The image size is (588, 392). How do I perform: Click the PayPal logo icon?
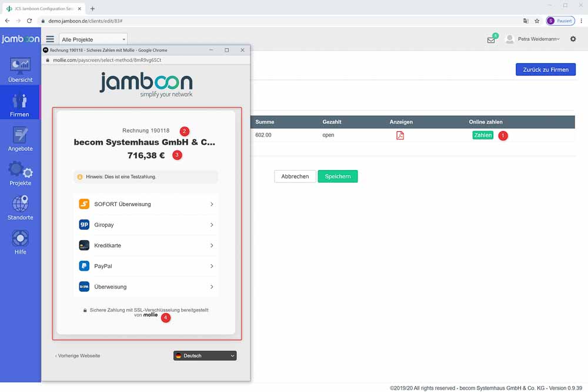point(84,266)
